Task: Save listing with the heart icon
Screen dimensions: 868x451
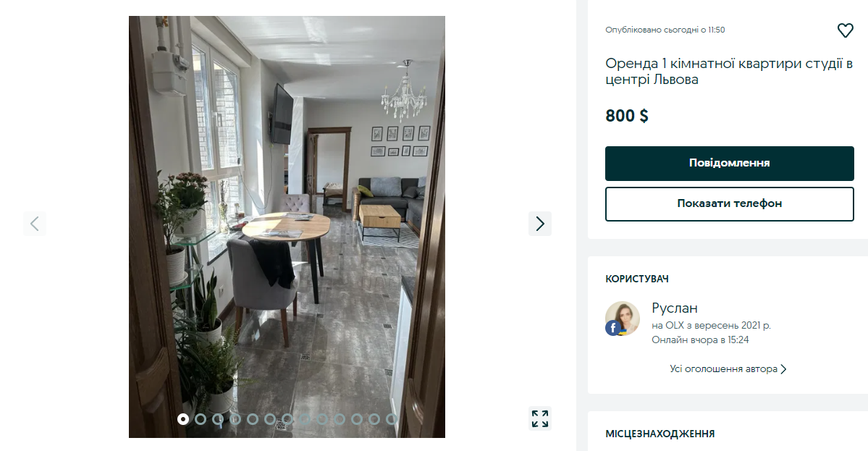Action: [845, 30]
